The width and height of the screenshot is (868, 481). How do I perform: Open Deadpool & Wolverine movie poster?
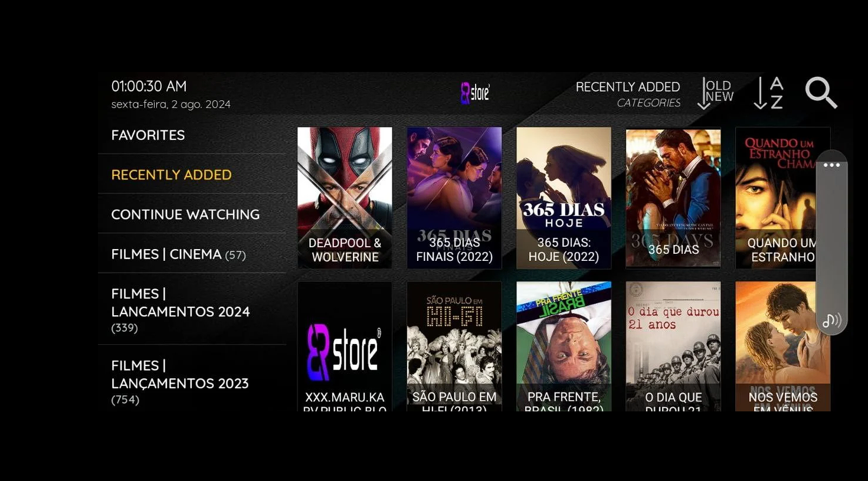(345, 198)
